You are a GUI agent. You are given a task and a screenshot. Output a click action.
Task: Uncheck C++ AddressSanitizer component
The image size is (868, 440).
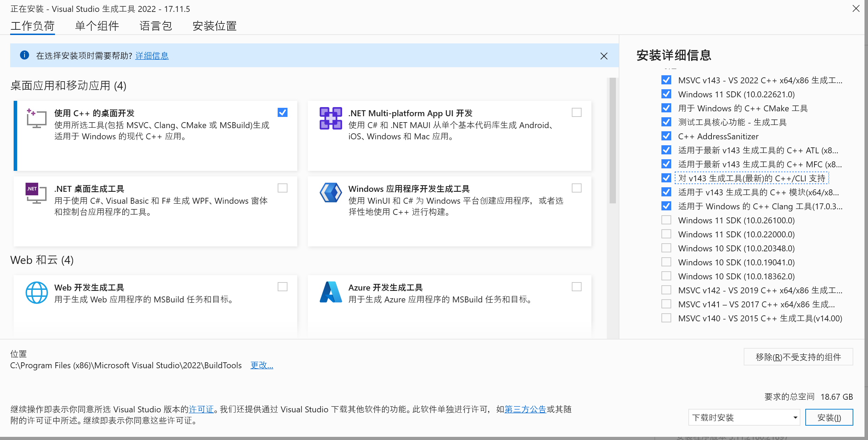666,136
